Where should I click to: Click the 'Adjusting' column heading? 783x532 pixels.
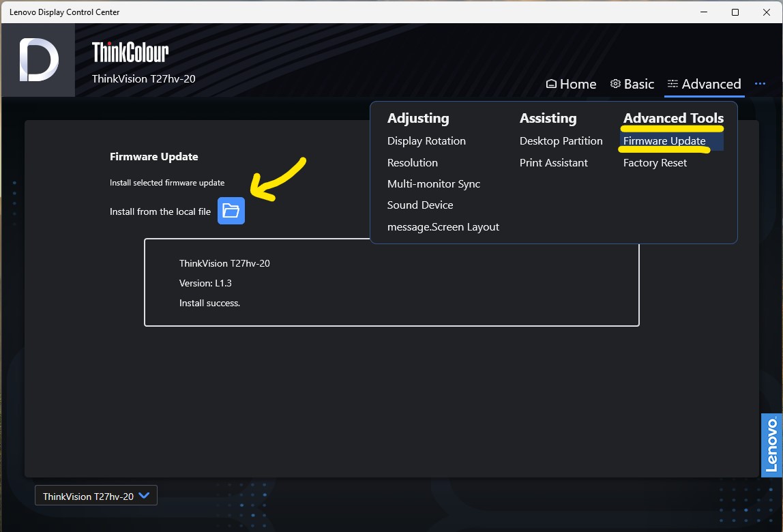pos(418,118)
